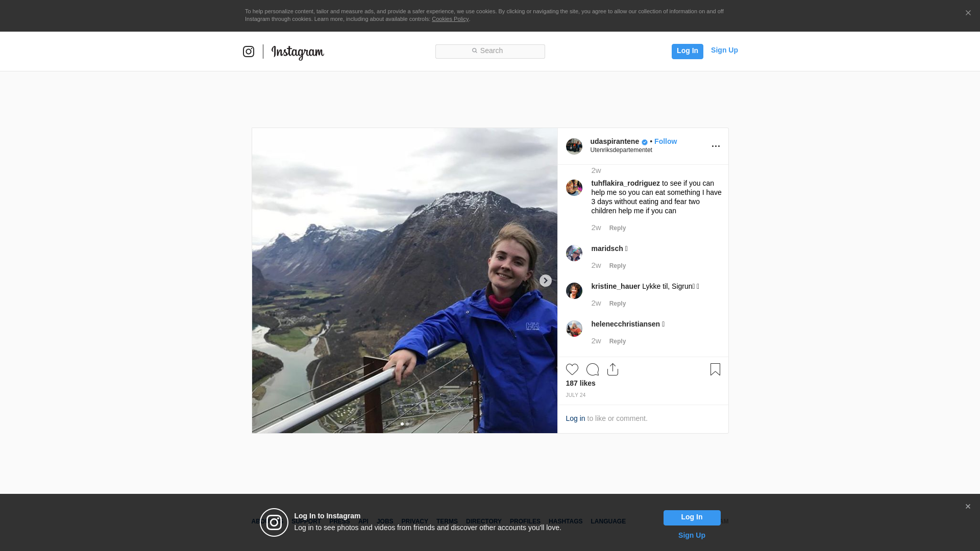The image size is (980, 551).
Task: Open the post options ellipsis menu
Action: pos(716,146)
